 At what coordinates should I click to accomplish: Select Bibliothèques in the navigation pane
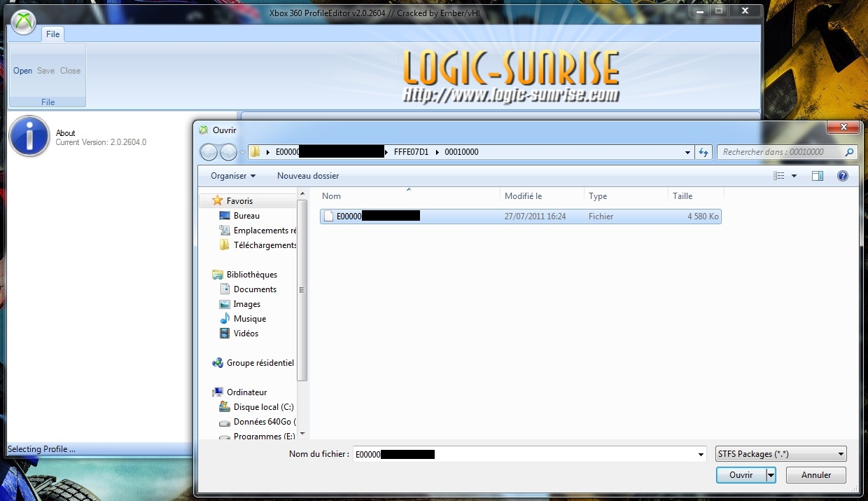252,275
